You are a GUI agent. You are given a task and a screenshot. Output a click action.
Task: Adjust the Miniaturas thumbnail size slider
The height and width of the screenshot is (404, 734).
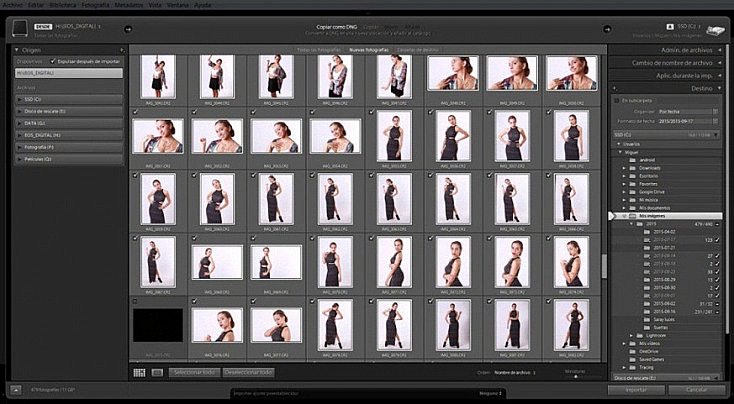click(576, 375)
